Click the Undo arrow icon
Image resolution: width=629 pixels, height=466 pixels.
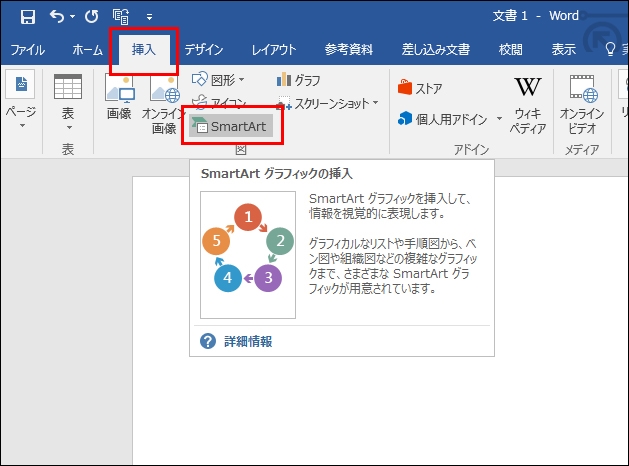tap(58, 17)
